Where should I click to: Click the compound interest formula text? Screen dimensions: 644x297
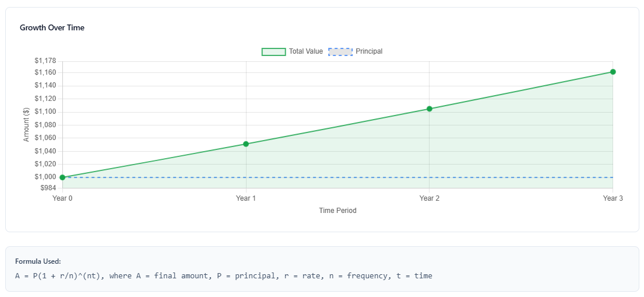coord(224,275)
